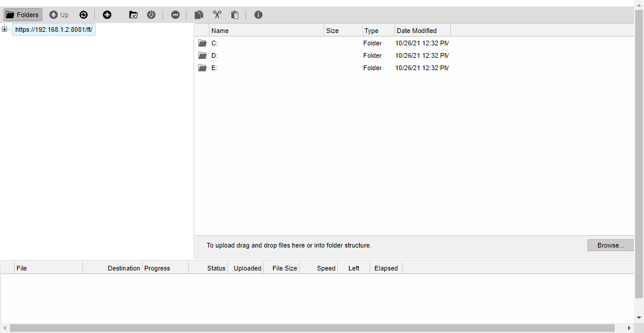644x333 pixels.
Task: Click the paste clipboard icon
Action: click(235, 15)
